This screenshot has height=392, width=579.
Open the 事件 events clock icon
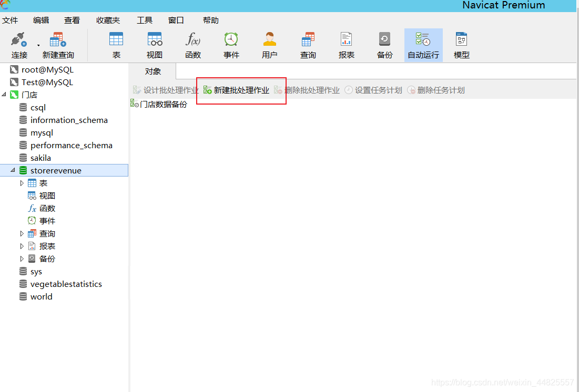click(x=231, y=39)
